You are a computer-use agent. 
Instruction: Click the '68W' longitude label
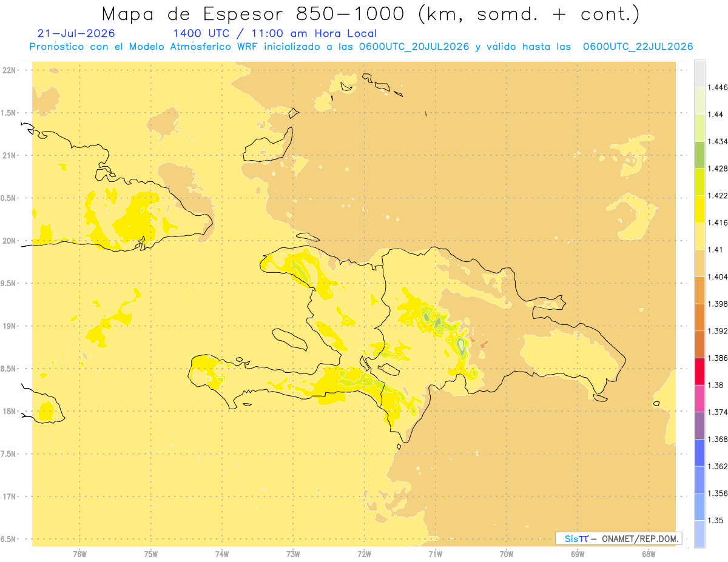(649, 554)
